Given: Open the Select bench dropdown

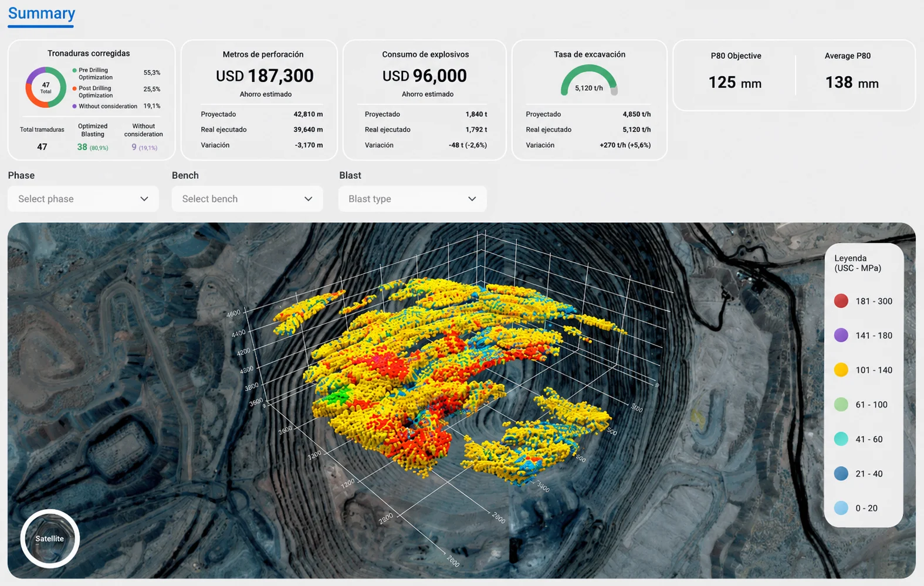Looking at the screenshot, I should [x=247, y=199].
